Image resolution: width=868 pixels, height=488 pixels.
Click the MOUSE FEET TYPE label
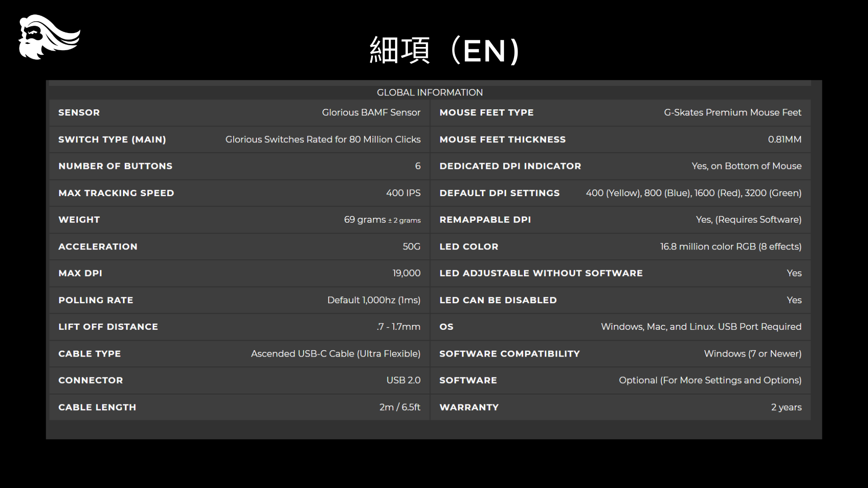coord(486,113)
